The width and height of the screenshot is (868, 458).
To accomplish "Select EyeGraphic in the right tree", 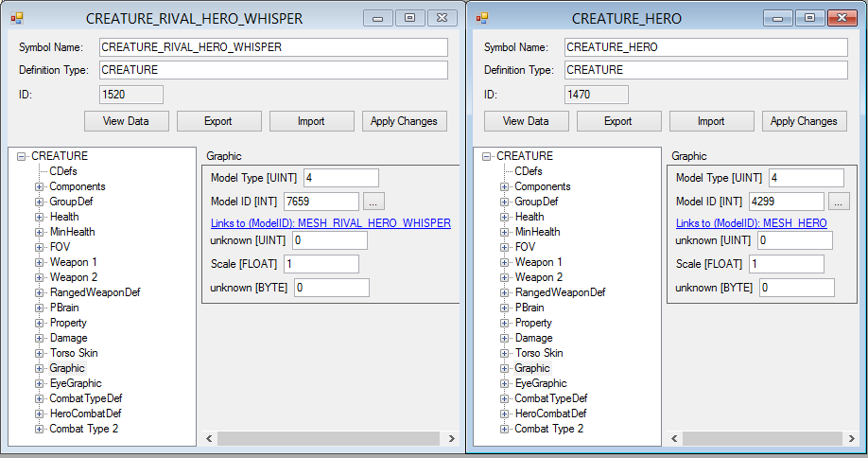I will (540, 383).
